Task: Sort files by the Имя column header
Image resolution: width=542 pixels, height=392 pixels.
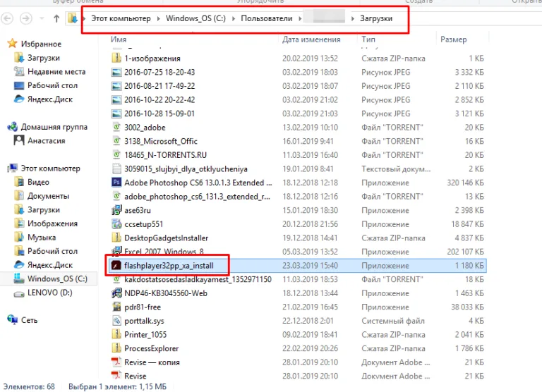Action: pyautogui.click(x=119, y=39)
